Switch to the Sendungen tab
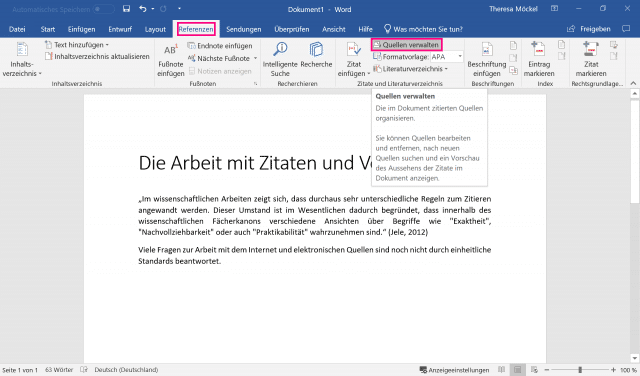Screen dimensions: 640x376 tap(244, 29)
